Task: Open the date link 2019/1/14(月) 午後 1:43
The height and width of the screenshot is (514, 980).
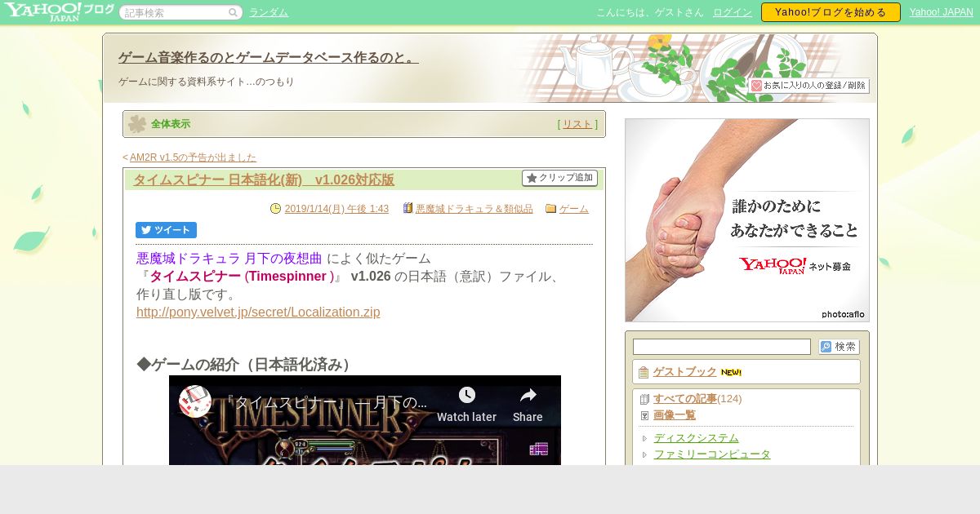Action: click(336, 209)
